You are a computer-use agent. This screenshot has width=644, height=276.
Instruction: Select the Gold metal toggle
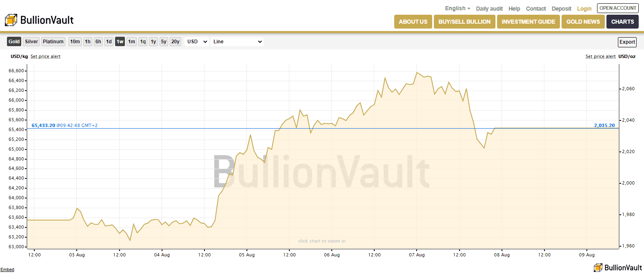point(14,42)
